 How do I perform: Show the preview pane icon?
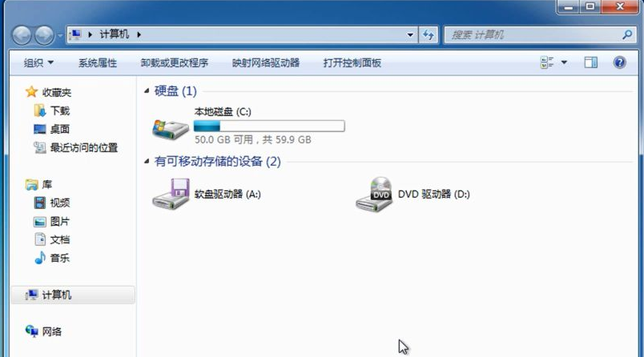coord(590,62)
